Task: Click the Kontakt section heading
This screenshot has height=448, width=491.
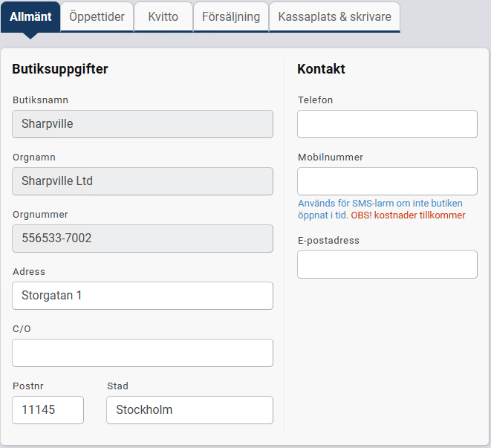Action: coord(321,69)
